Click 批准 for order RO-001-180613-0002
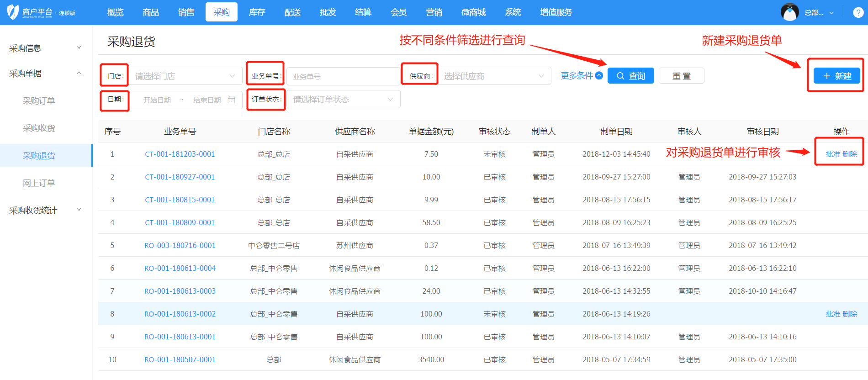 click(832, 314)
